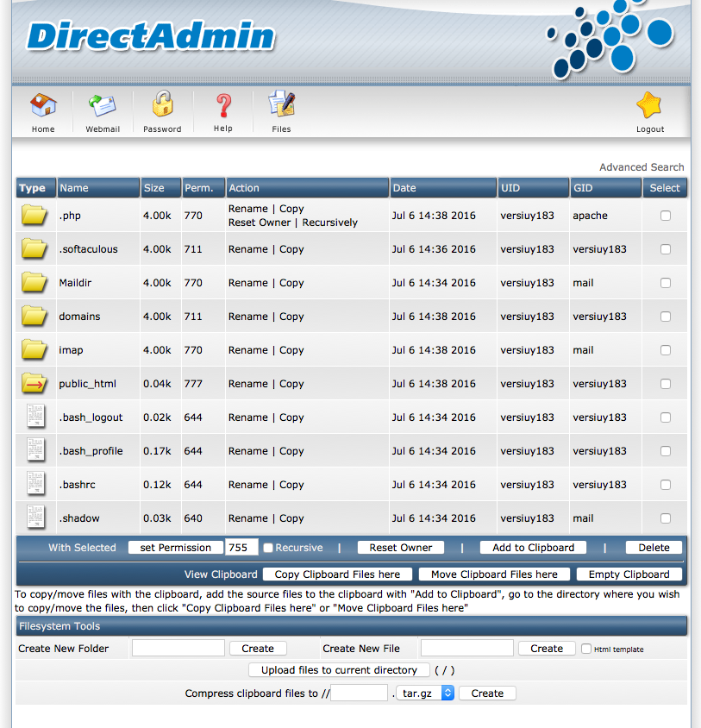701x728 pixels.
Task: Open the Files icon
Action: point(281,104)
